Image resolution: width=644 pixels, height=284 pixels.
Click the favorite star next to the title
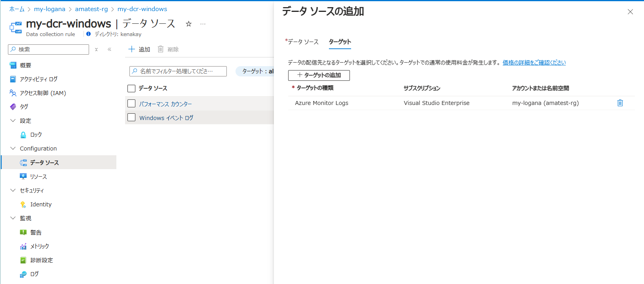point(189,24)
